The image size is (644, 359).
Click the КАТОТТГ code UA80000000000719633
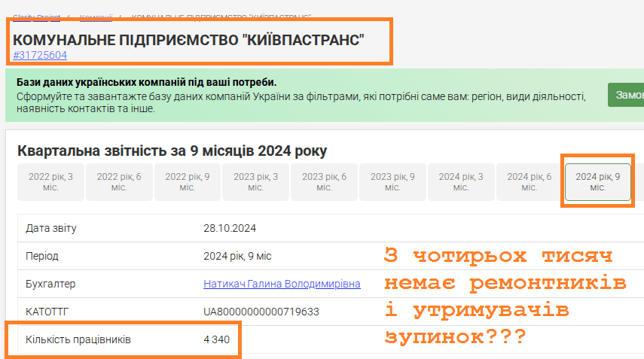tap(261, 312)
